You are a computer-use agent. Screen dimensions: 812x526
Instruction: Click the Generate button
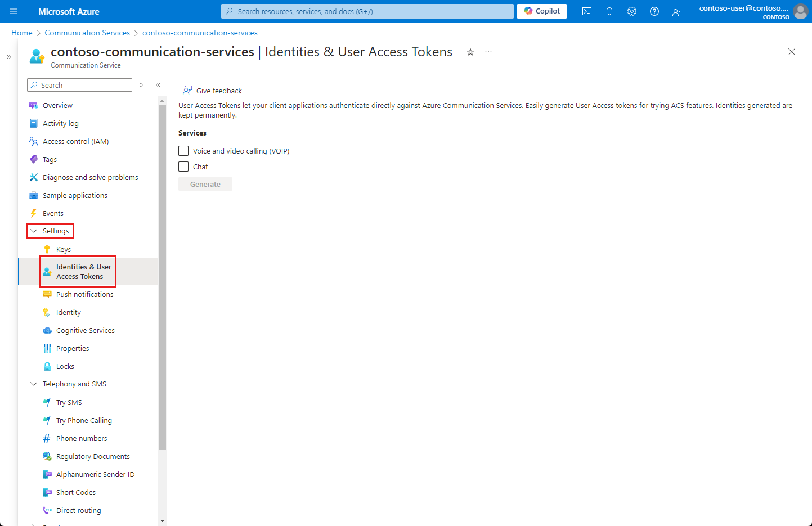coord(205,184)
